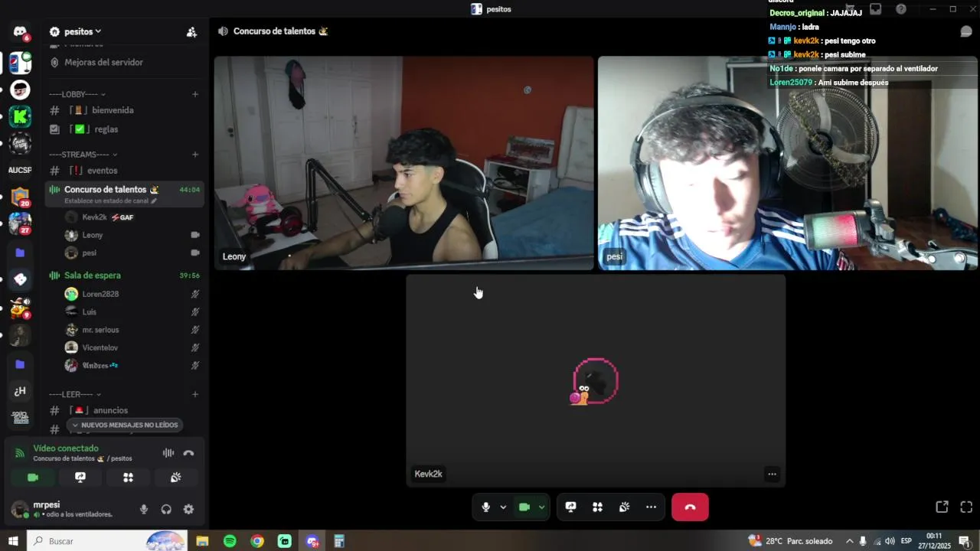Deafen with headphones icon by mrpesi
Image resolution: width=980 pixels, height=551 pixels.
[166, 510]
